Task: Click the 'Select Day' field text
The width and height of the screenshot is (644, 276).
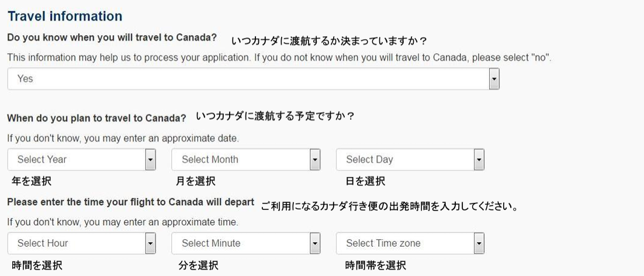Action: coord(369,159)
